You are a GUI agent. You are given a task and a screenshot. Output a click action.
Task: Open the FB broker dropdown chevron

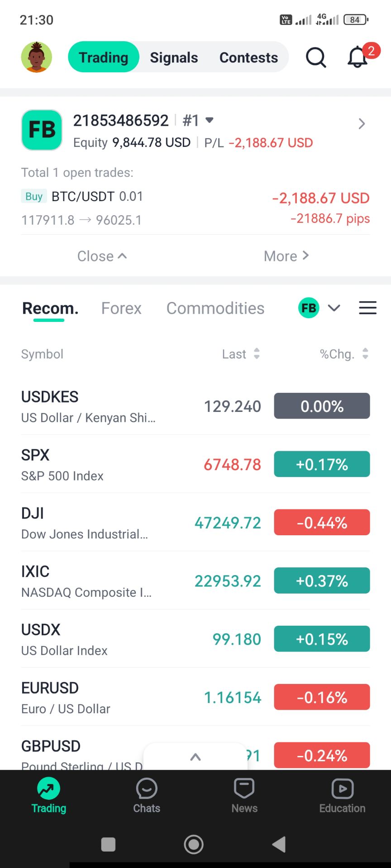[334, 308]
